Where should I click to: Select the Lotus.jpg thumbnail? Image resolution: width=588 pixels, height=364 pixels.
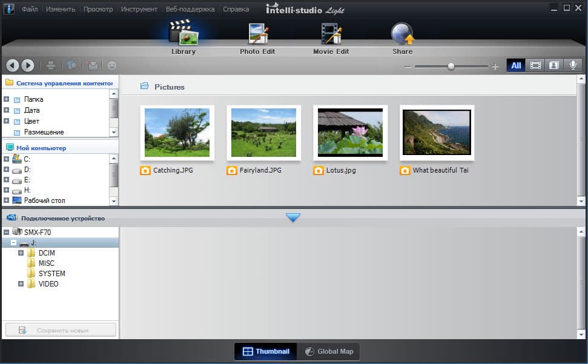[350, 133]
